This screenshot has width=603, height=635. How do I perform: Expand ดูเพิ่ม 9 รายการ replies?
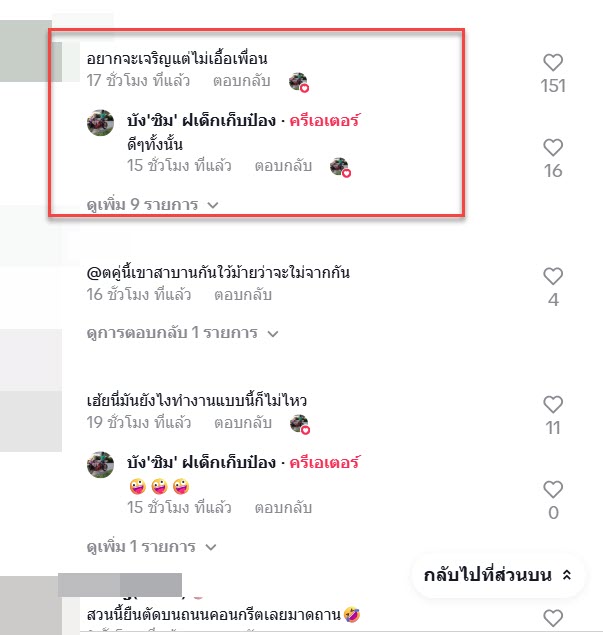click(x=152, y=205)
